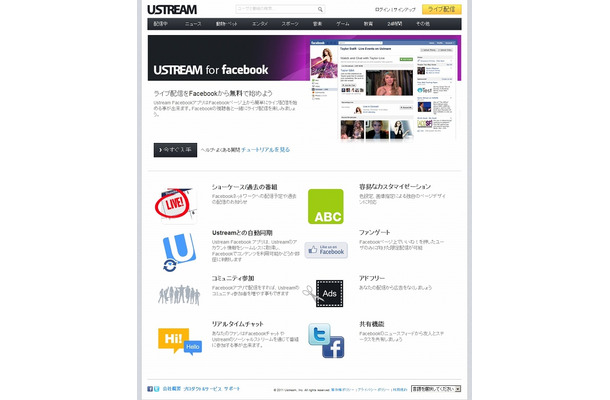Click the dark 今すぐ入手 button
This screenshot has width=610, height=400.
[175, 150]
